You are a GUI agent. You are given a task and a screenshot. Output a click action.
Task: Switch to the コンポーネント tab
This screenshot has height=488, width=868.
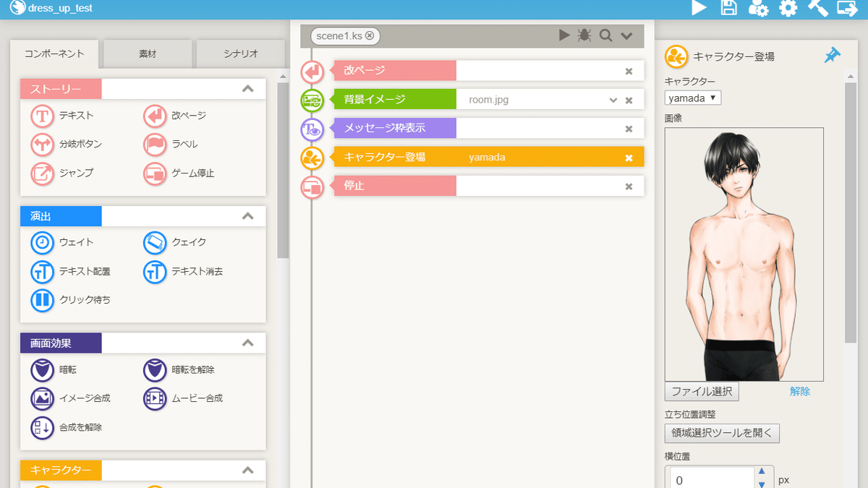click(54, 53)
